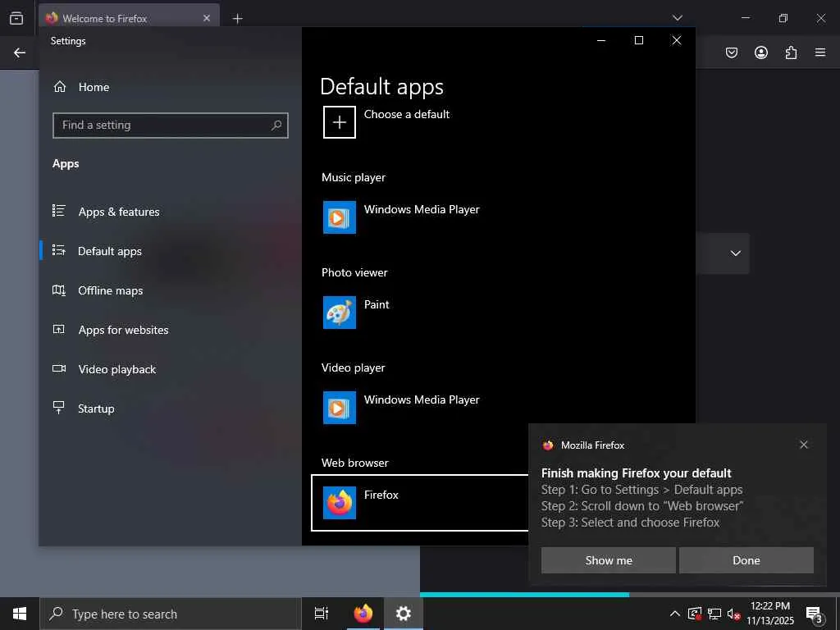Click the muted volume tray icon

click(x=734, y=614)
